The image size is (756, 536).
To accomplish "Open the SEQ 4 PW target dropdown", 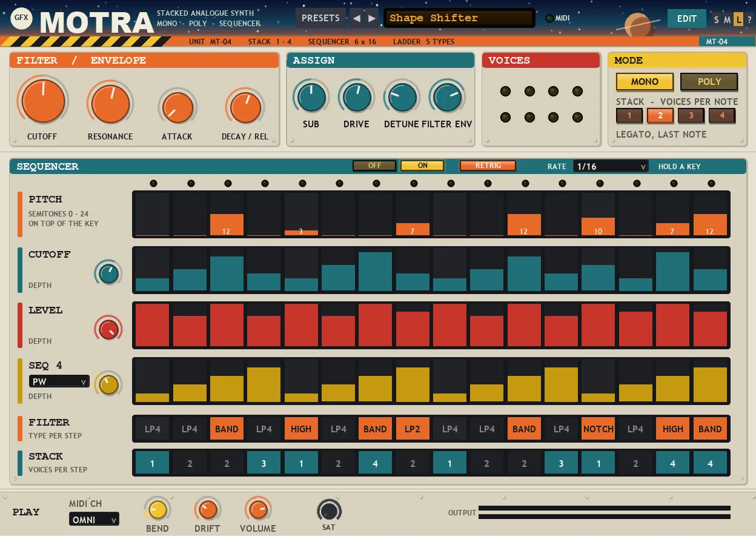I will click(59, 381).
